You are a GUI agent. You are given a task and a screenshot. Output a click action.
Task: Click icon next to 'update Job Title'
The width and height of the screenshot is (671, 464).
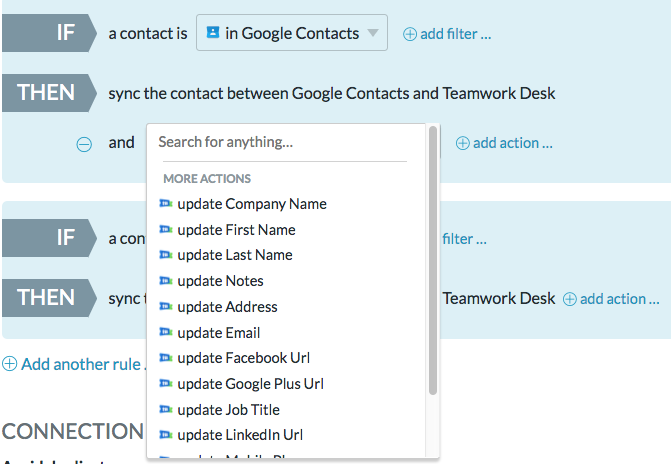tap(166, 409)
